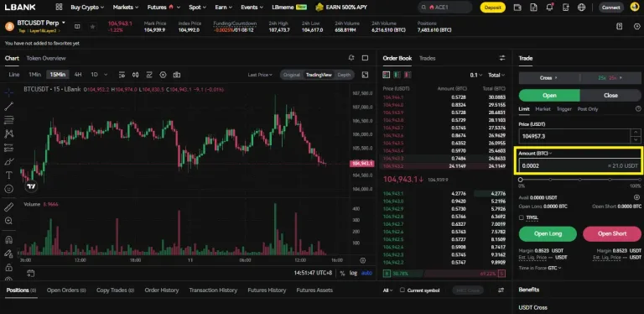644x314 pixels.
Task: Enable the magnet snap tool
Action: (x=8, y=239)
